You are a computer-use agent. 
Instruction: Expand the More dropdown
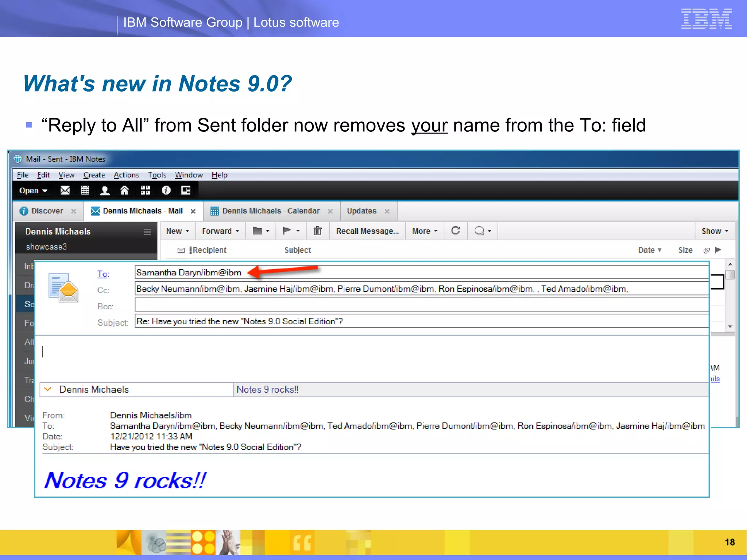pyautogui.click(x=425, y=231)
